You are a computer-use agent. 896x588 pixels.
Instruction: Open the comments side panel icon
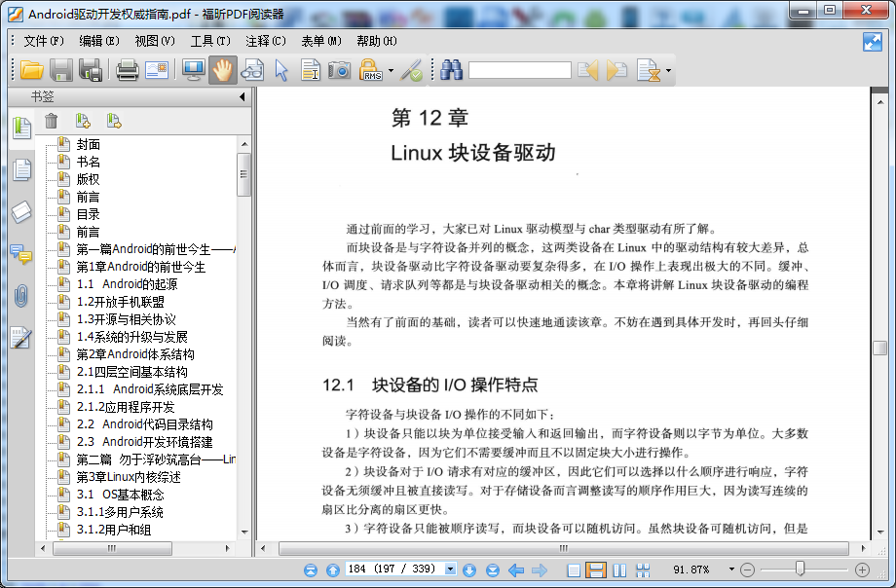(21, 254)
